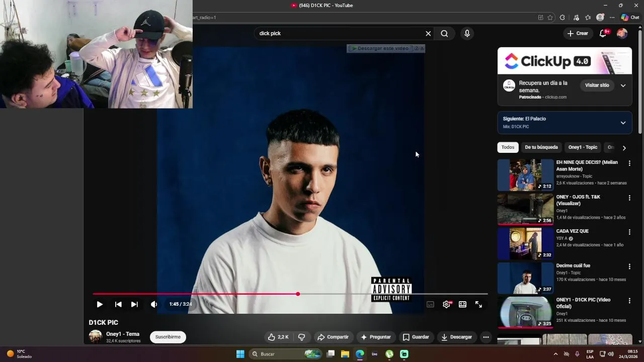Start voice search with the microphone
Image resolution: width=644 pixels, height=362 pixels.
467,33
